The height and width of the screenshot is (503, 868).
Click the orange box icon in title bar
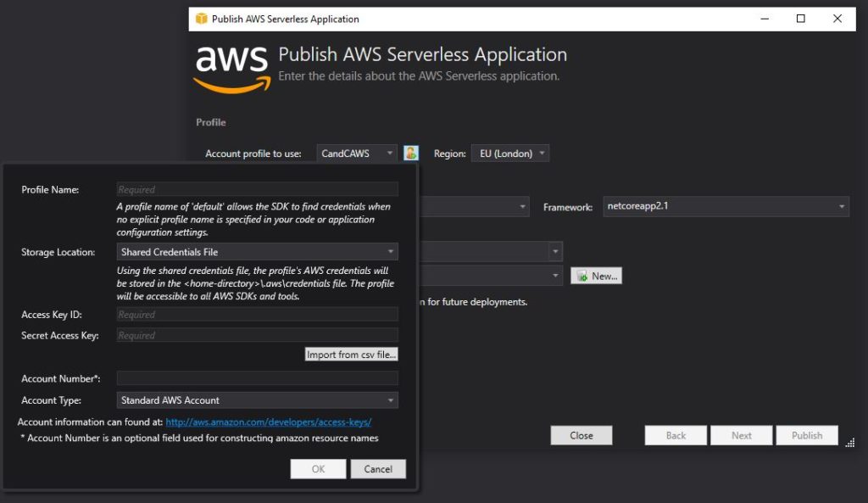point(201,19)
